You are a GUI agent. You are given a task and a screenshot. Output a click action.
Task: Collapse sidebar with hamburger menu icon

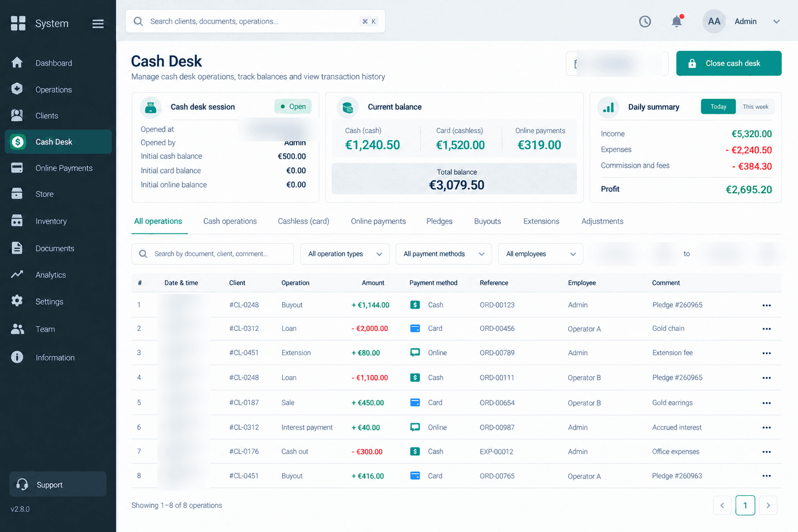(x=98, y=24)
